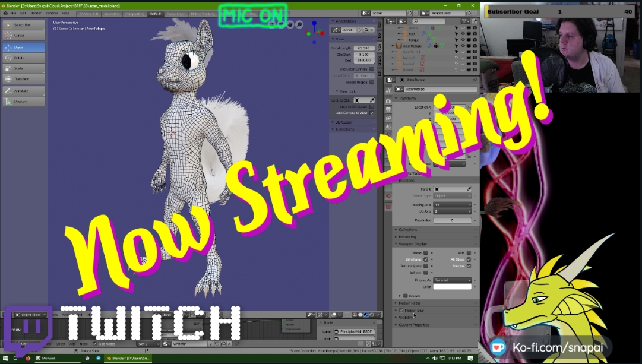This screenshot has width=642, height=364.
Task: Open Tracking Axis dropdown
Action: point(453,205)
